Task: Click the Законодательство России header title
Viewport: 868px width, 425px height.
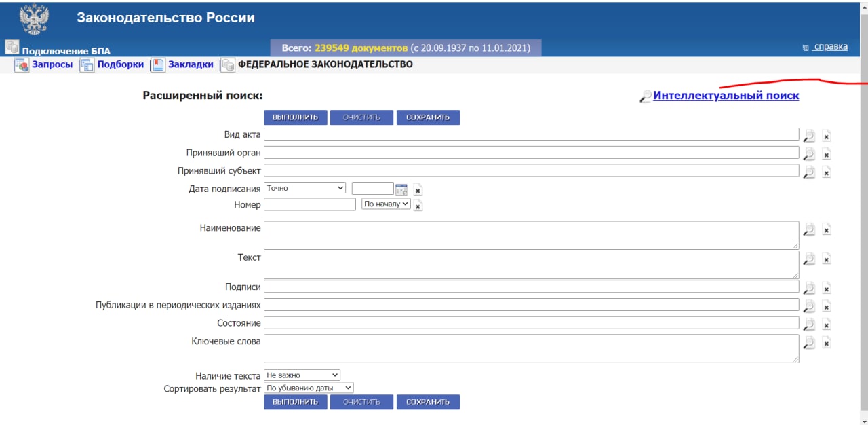Action: 165,18
